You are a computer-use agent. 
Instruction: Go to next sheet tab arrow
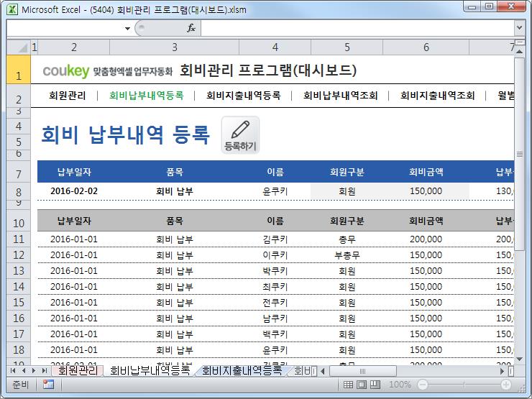[34, 370]
